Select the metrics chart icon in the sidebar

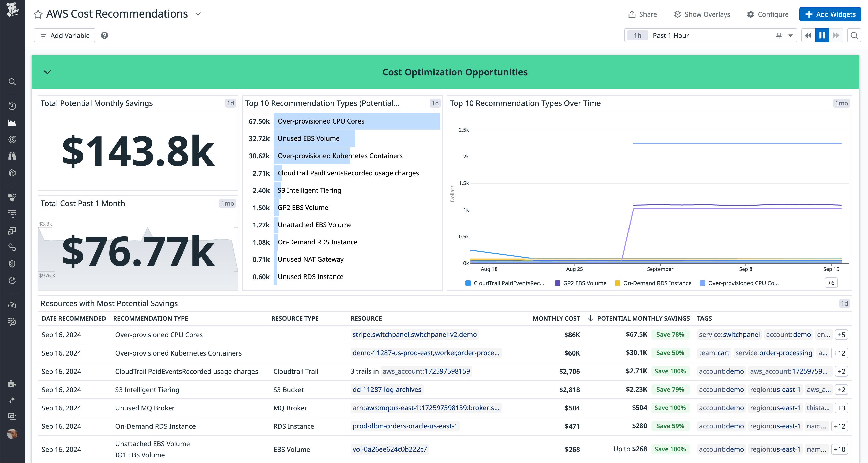click(x=12, y=122)
